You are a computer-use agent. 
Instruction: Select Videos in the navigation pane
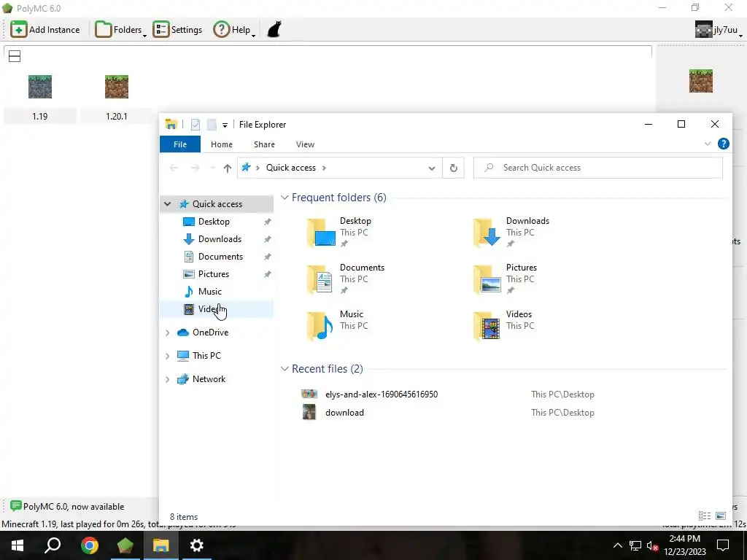217,309
